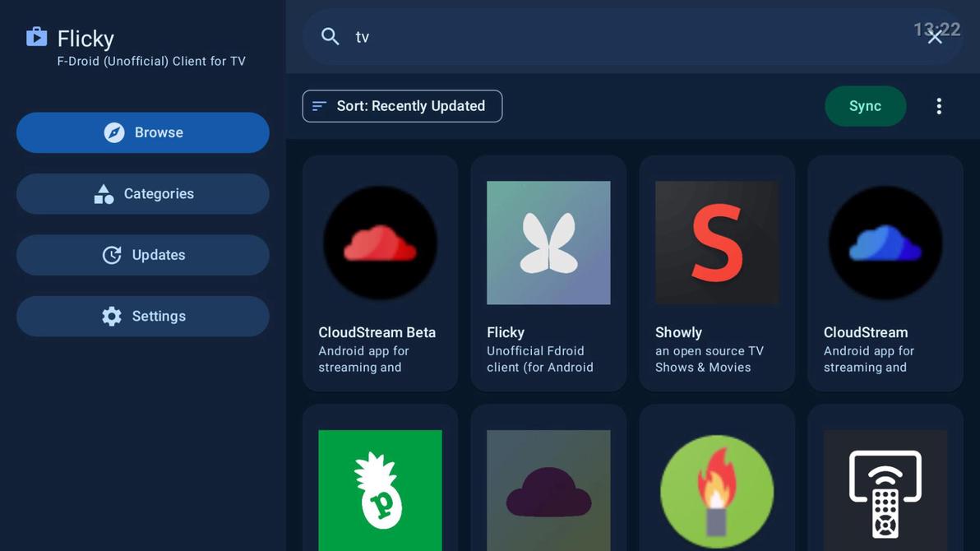Click the dark purple cloud app icon
Viewport: 980px width, 551px height.
click(548, 491)
